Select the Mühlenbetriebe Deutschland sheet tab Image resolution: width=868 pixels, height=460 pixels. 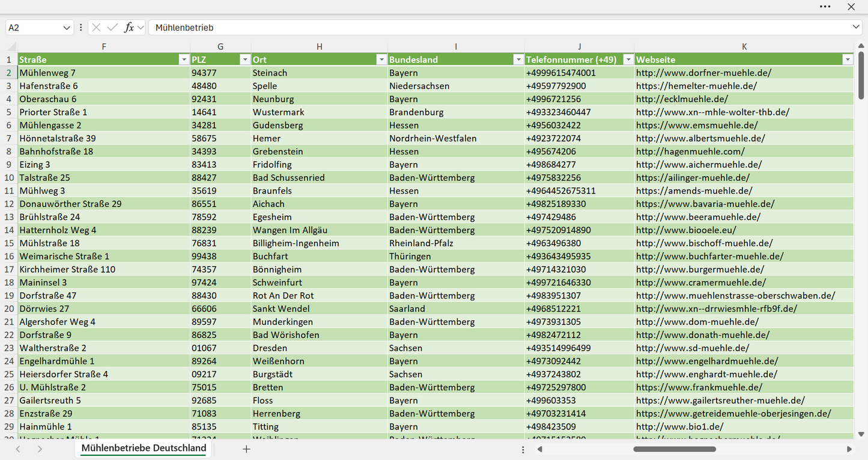tap(144, 448)
